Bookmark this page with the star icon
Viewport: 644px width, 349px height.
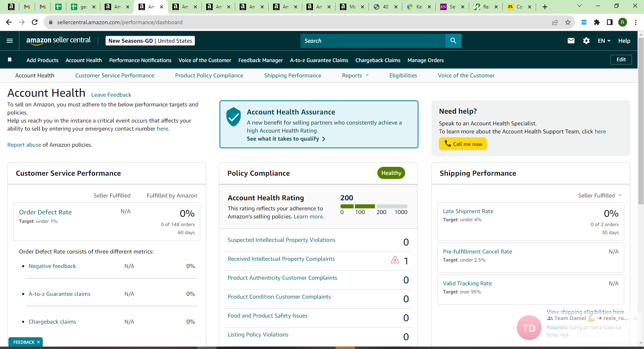point(568,22)
